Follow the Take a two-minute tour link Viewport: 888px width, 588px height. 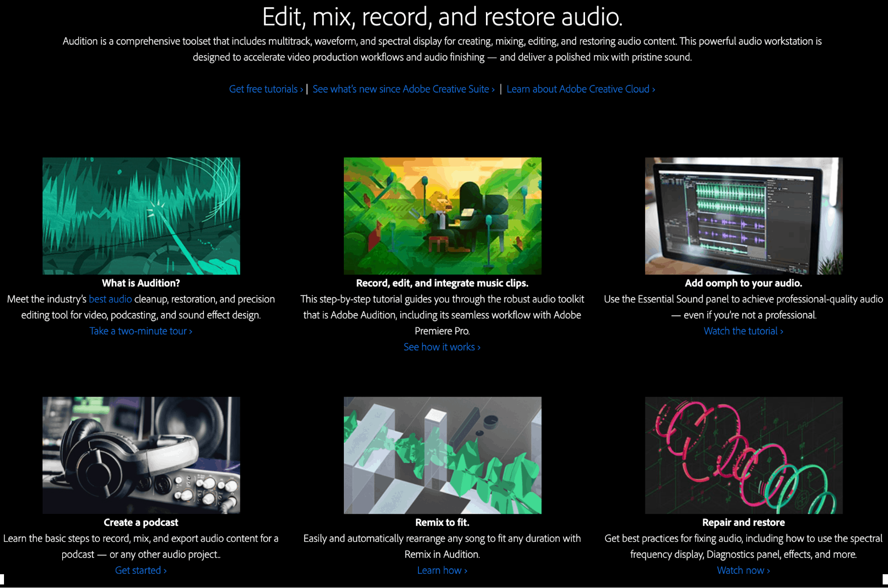tap(141, 331)
